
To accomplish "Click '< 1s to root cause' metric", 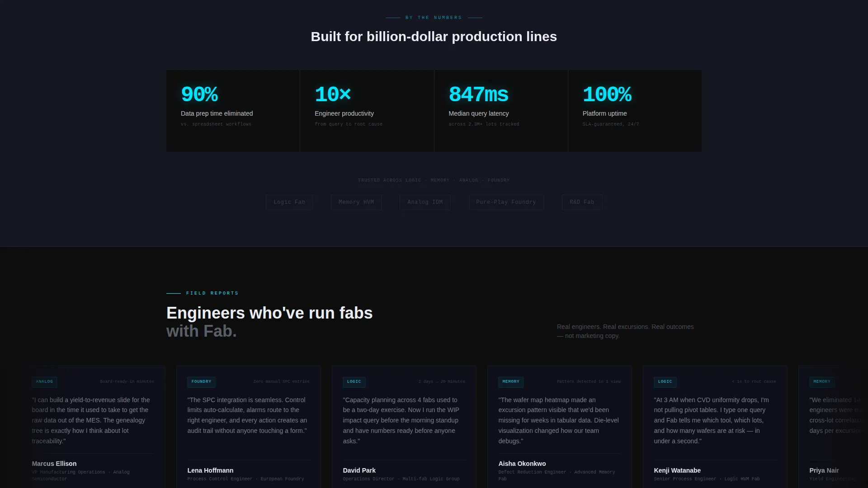I will [754, 382].
